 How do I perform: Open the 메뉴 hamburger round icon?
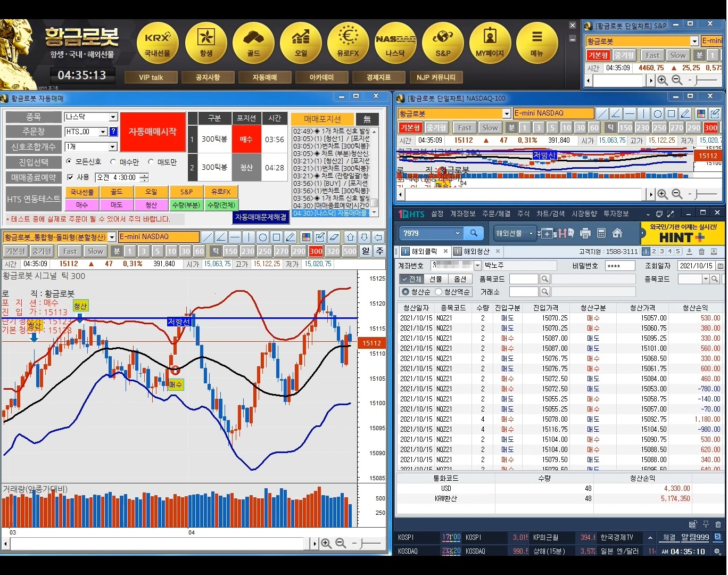tap(537, 44)
